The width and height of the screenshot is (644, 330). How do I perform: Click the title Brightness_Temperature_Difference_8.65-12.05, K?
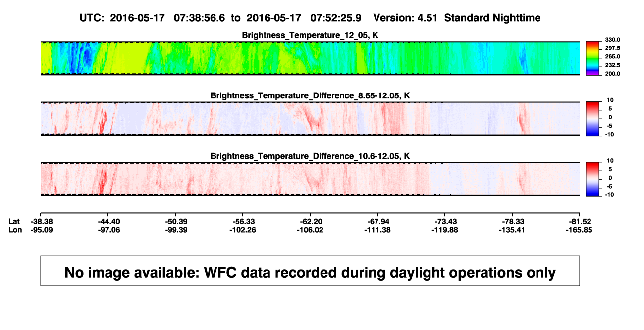pos(310,95)
